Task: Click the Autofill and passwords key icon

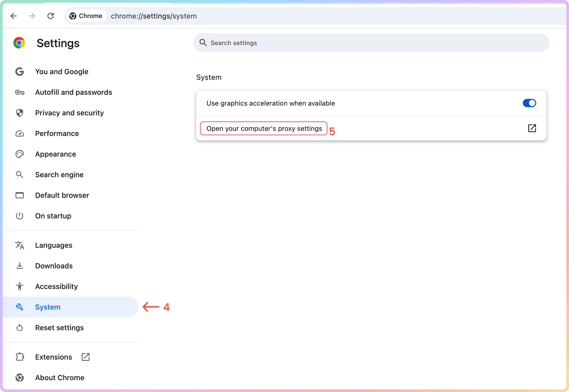Action: pyautogui.click(x=20, y=92)
